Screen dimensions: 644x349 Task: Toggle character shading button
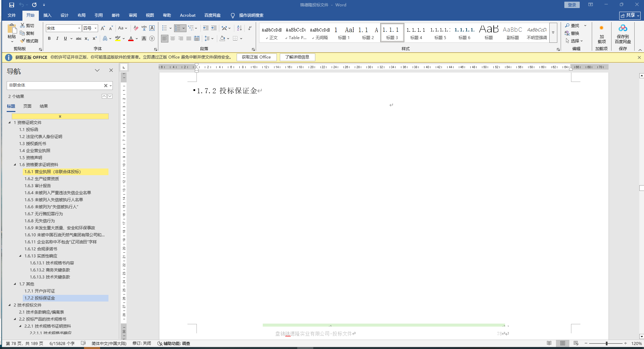144,38
